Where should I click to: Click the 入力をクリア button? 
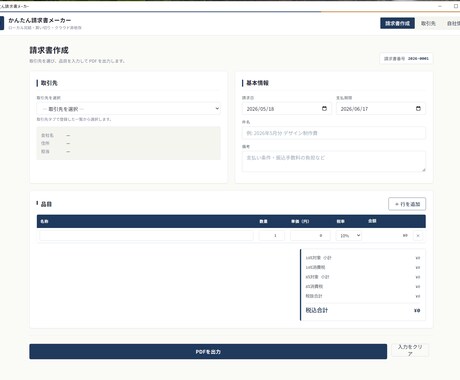point(410,350)
